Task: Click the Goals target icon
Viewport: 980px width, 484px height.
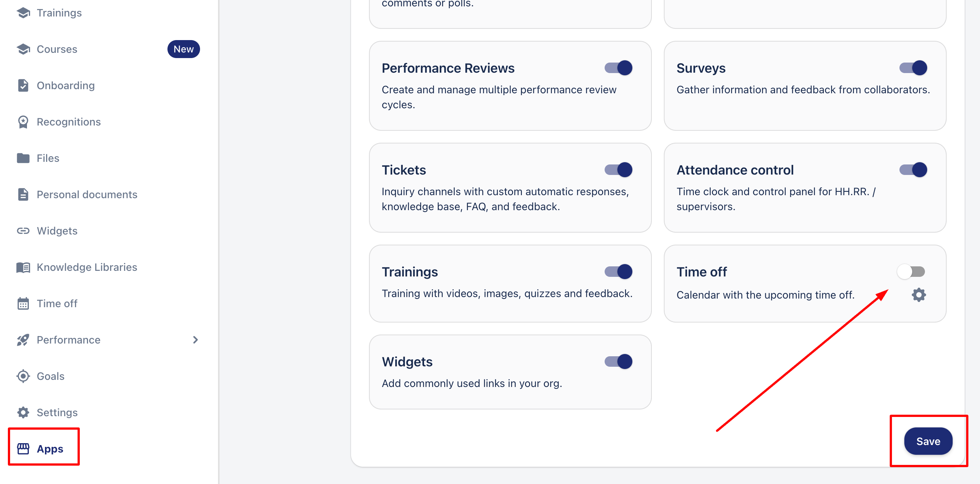Action: pos(23,376)
